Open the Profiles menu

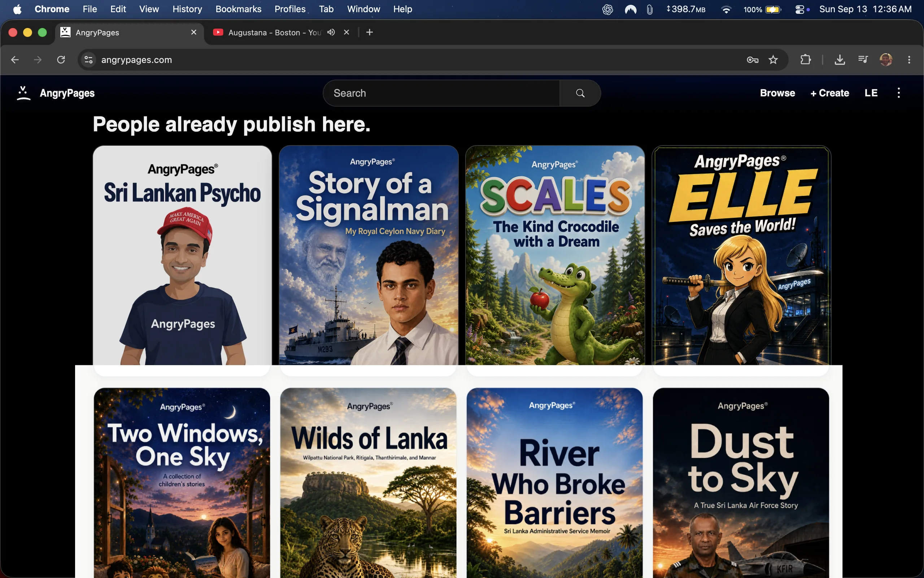[x=290, y=9]
